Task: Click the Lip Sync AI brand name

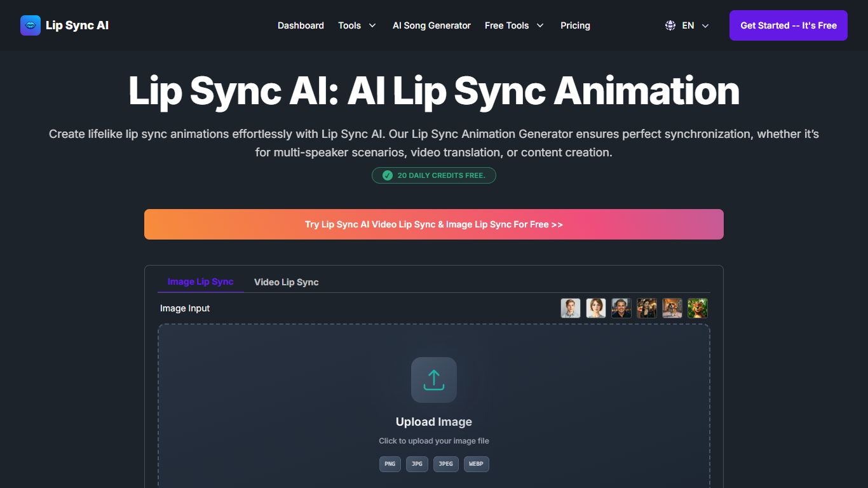Action: (77, 25)
